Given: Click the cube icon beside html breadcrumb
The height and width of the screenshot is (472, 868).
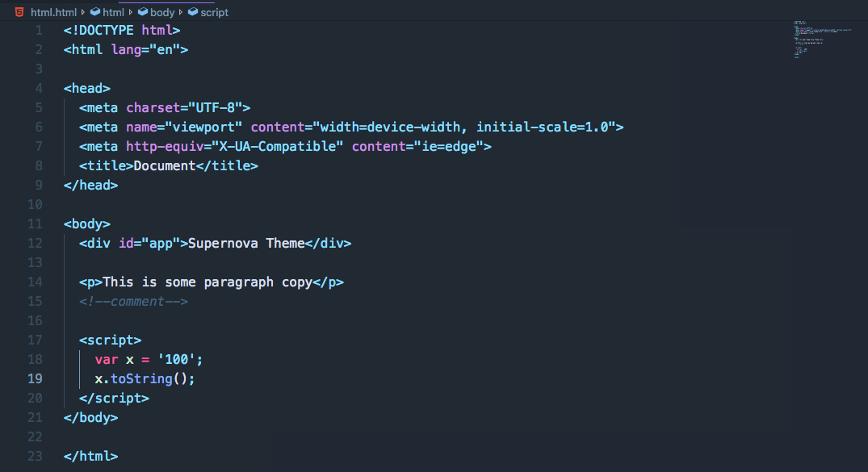Looking at the screenshot, I should (x=95, y=11).
